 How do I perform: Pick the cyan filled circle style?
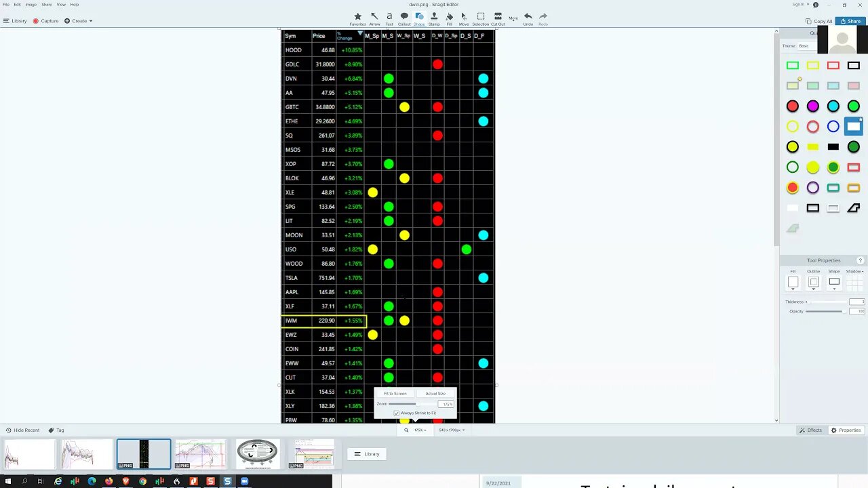pyautogui.click(x=833, y=106)
